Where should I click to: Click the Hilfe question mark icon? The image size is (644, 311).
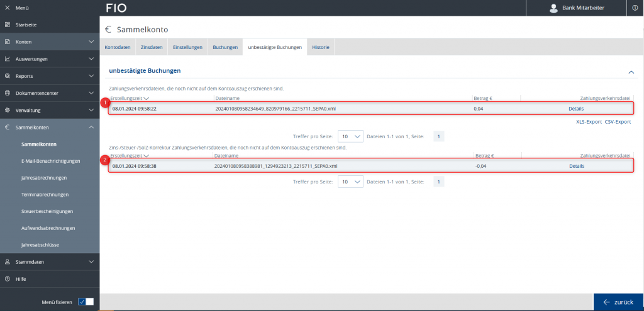8,278
